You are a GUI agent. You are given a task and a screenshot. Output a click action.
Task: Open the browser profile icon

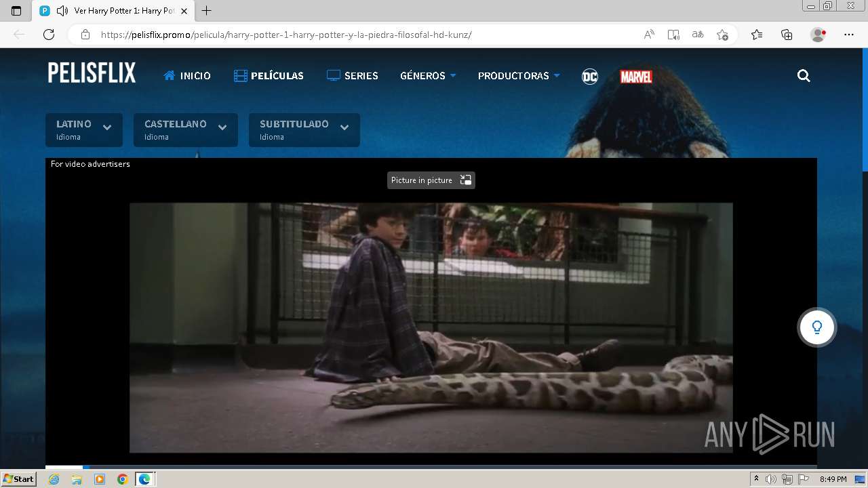pos(818,35)
